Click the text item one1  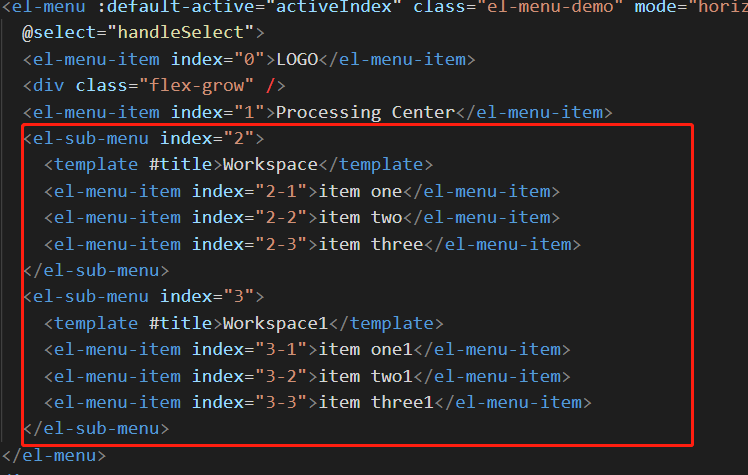[365, 350]
